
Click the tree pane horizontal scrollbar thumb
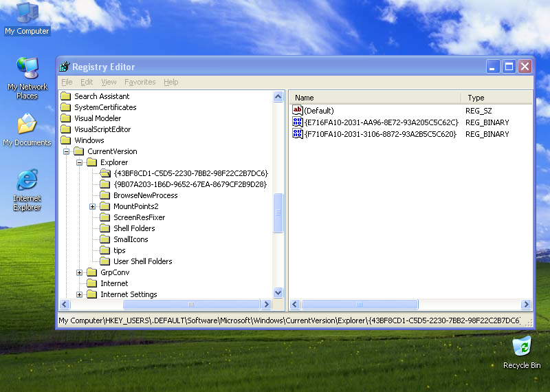coord(191,304)
